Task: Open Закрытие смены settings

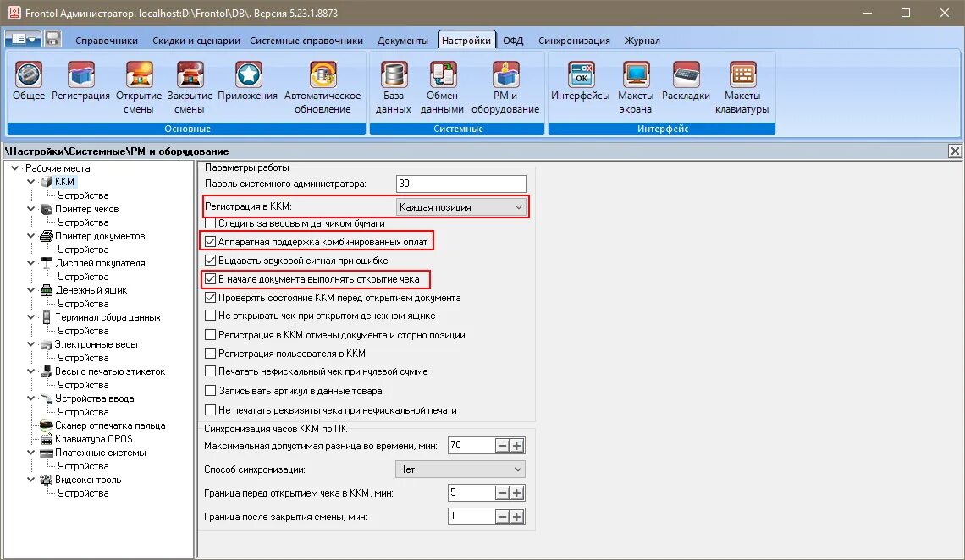Action: [190, 87]
